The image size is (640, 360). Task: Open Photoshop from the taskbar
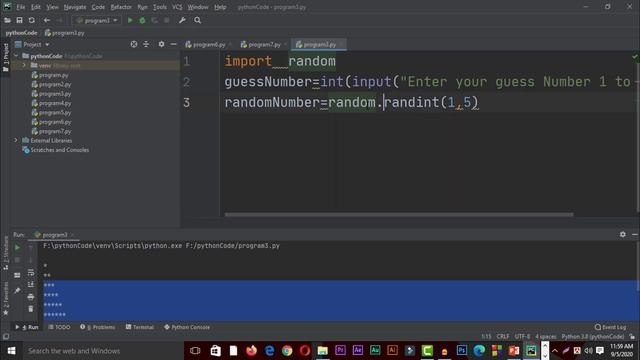[x=462, y=351]
